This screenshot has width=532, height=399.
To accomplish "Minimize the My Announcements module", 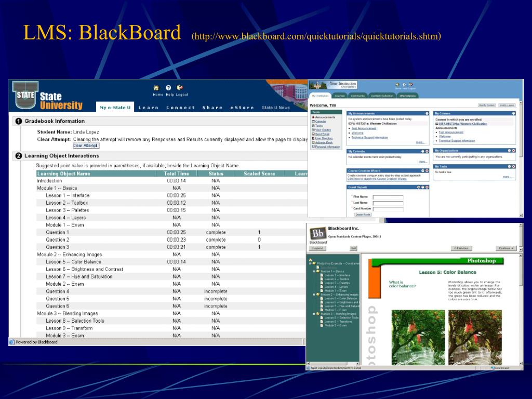I will pos(427,113).
